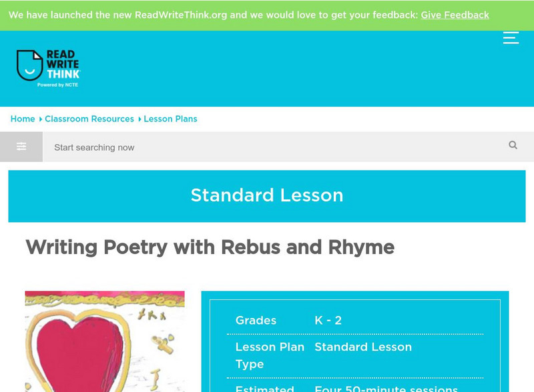
Task: Click the 'Writing Poetry with Rebus and Rhyme' title
Action: pos(210,247)
